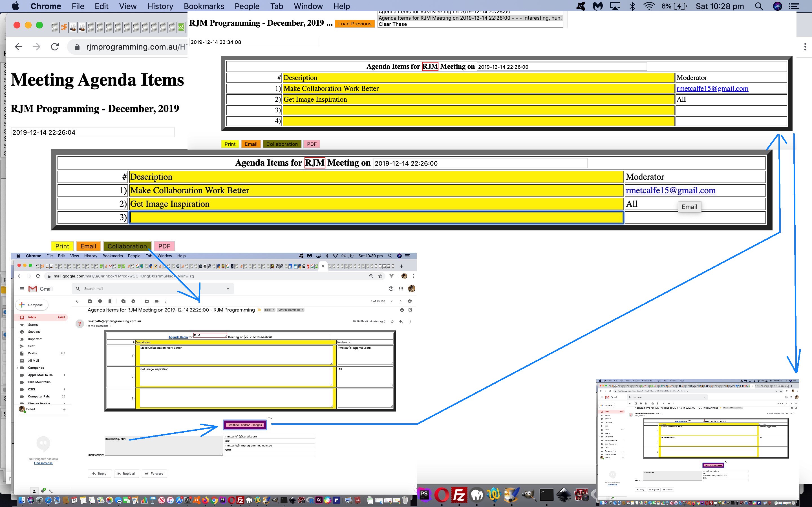Expand the 'to me, rmetcalfe' recipient details
This screenshot has width=812, height=507.
[111, 326]
